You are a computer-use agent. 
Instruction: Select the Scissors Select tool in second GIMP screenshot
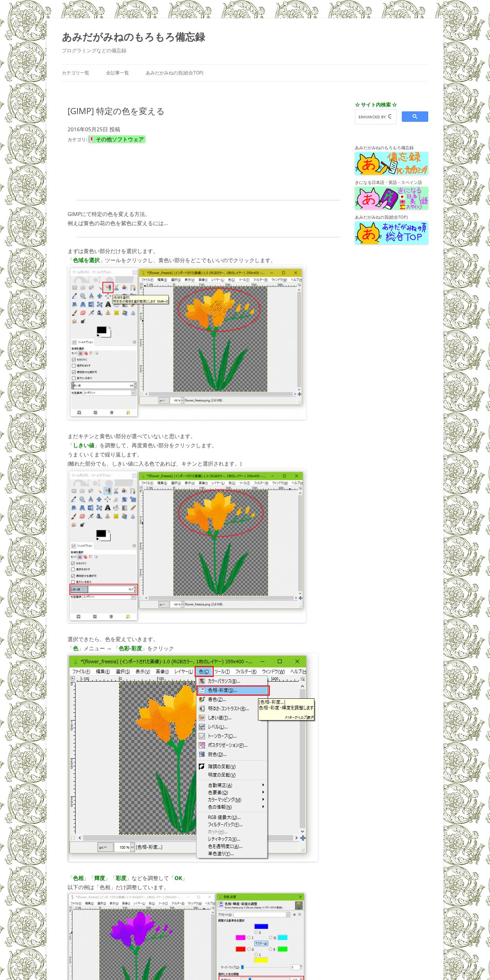tap(116, 491)
